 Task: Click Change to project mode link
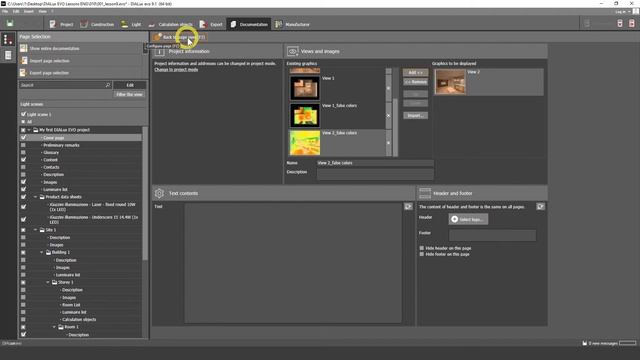coord(176,69)
